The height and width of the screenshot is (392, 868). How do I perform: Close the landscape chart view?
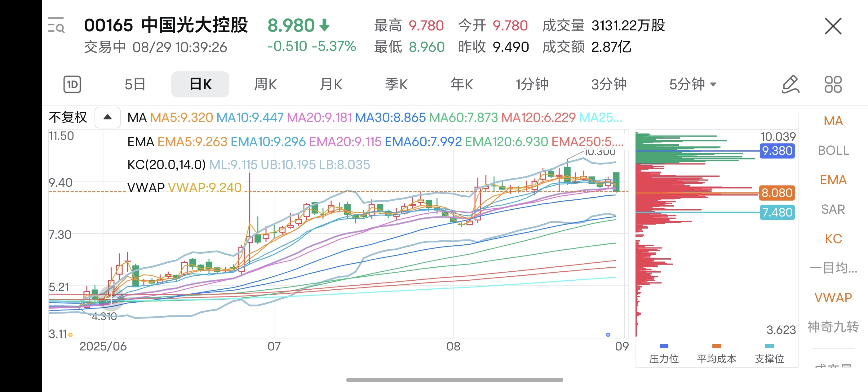(833, 26)
